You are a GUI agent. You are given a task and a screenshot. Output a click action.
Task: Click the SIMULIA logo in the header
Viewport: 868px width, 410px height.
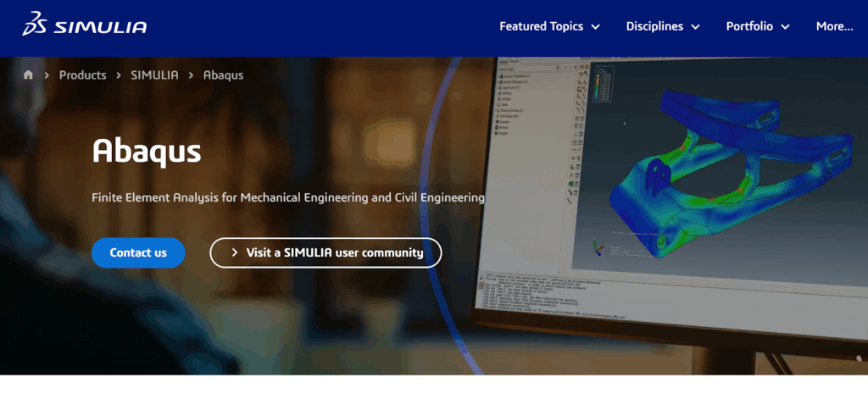click(85, 25)
